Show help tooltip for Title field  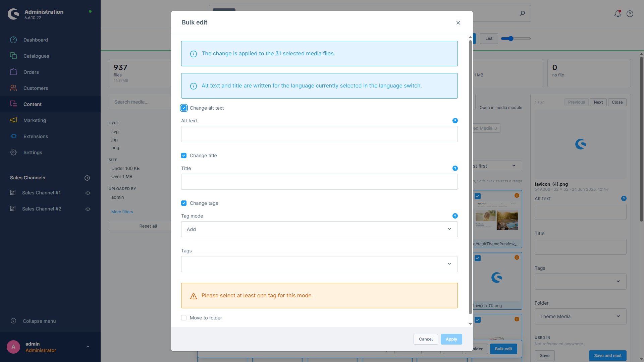(x=455, y=168)
